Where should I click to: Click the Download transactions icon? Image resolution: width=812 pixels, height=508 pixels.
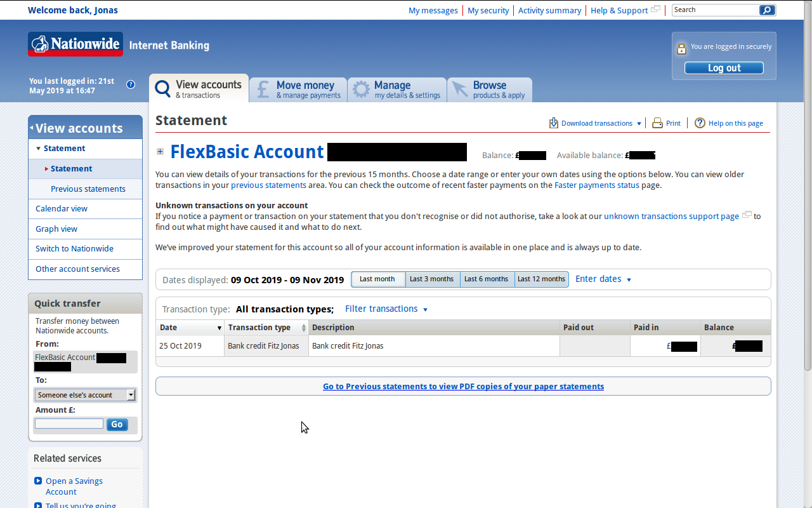tap(554, 123)
